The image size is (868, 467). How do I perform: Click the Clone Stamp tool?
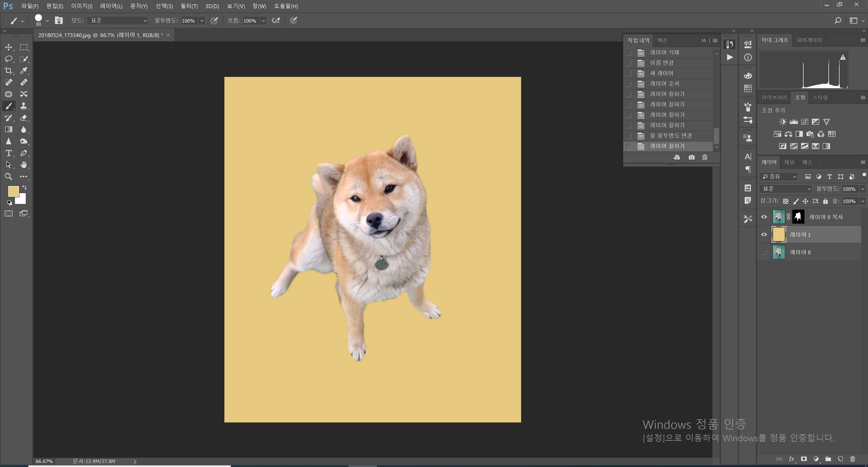tap(24, 106)
